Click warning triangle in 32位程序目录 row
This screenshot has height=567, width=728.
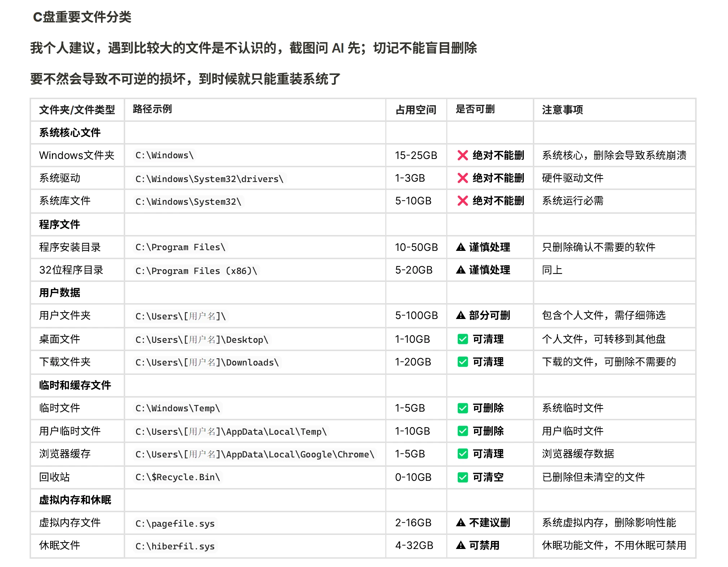click(x=461, y=270)
